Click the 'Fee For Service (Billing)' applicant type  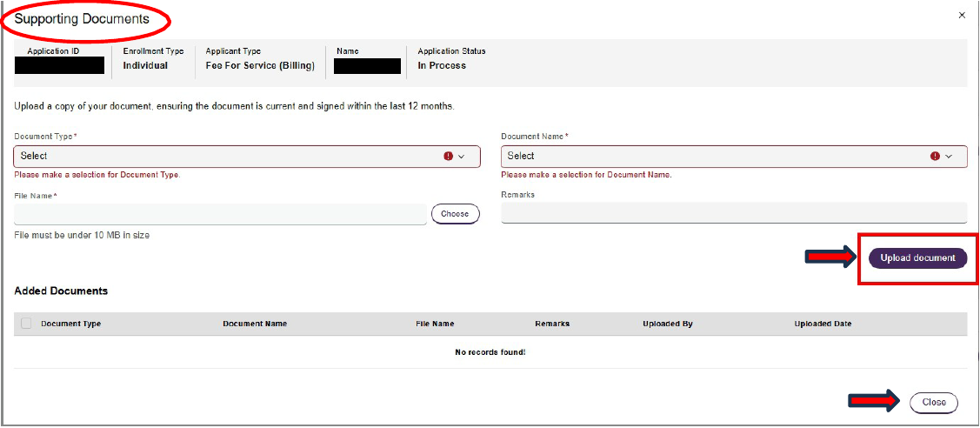coord(260,65)
